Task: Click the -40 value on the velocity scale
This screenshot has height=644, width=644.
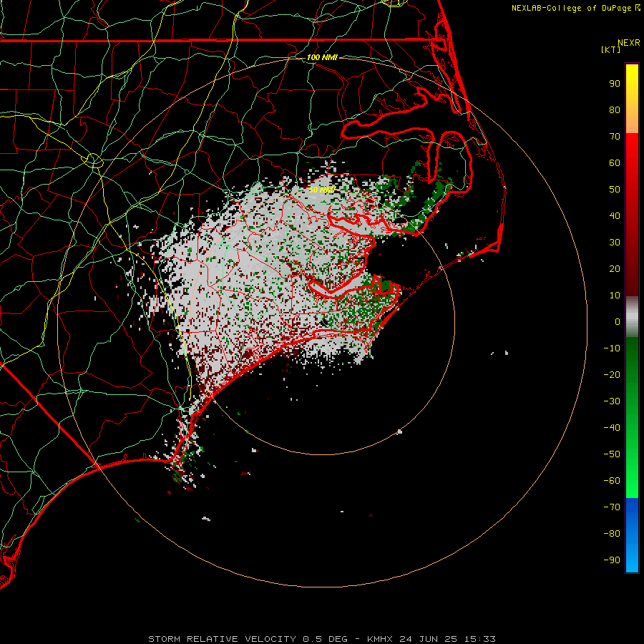Action: click(x=612, y=428)
